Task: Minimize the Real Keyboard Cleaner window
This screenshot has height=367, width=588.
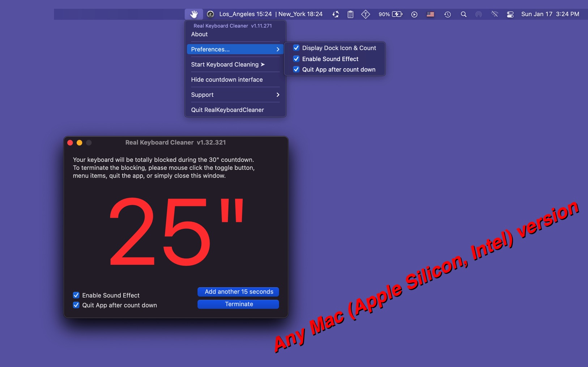Action: 80,143
